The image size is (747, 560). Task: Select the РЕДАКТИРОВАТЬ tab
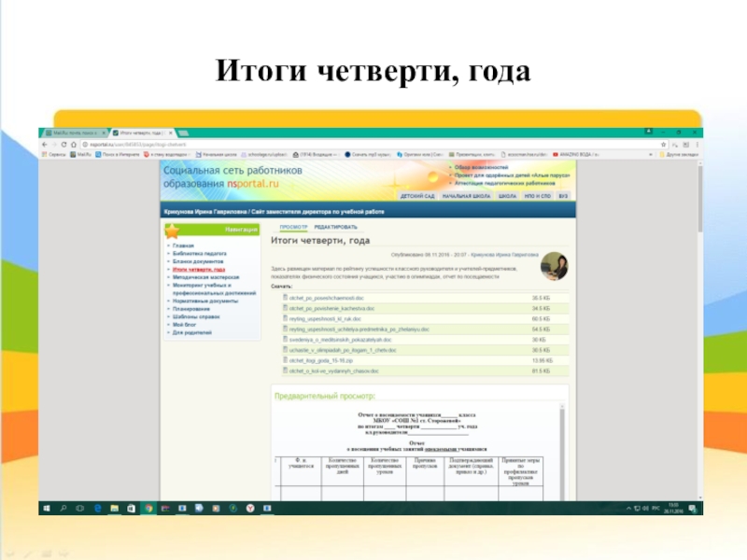pyautogui.click(x=335, y=227)
